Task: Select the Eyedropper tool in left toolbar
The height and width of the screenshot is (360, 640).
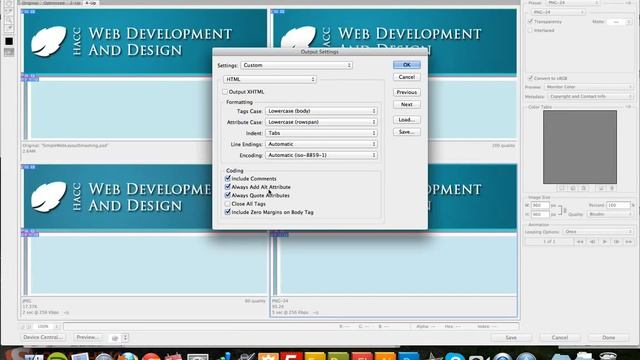Action: coord(9,28)
